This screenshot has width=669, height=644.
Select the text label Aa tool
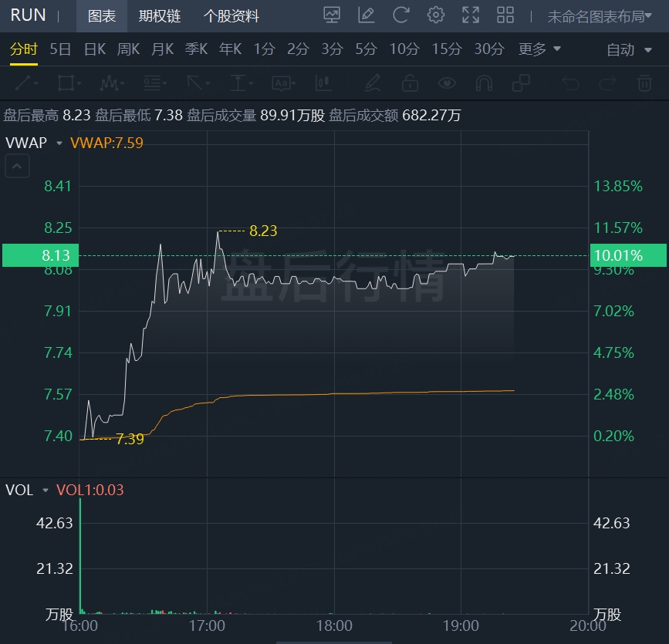281,83
